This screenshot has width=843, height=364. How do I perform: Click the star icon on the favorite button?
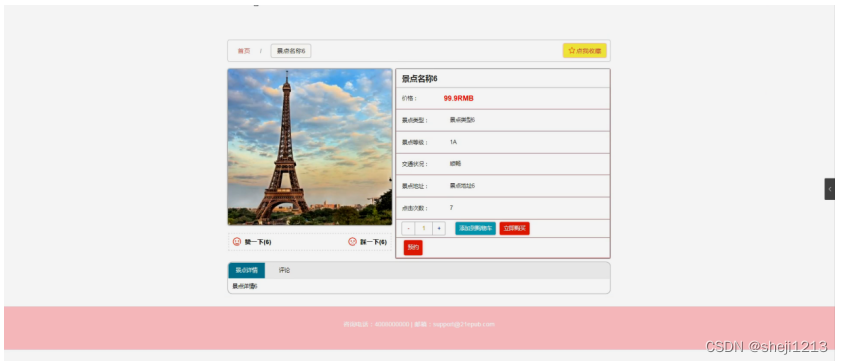(x=571, y=51)
